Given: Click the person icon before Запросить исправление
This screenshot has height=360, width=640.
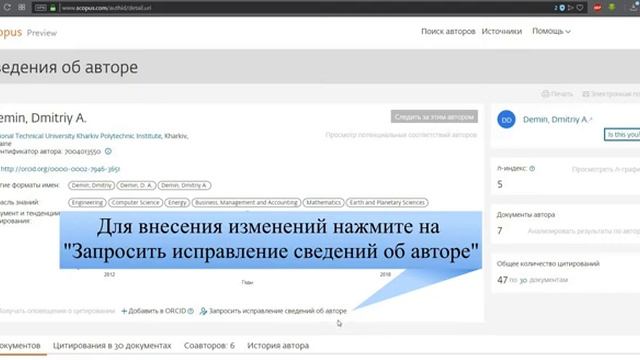Looking at the screenshot, I should click(203, 311).
